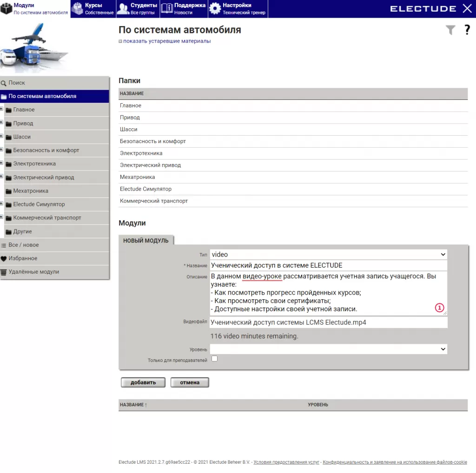Click the Настройки gear icon
This screenshot has height=473, width=476.
[215, 9]
